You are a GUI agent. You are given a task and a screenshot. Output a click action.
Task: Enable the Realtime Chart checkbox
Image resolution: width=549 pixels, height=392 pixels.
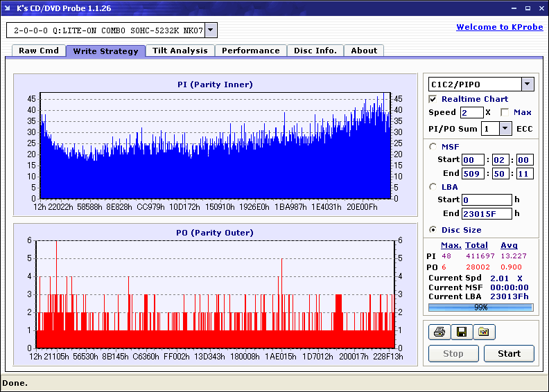pos(433,99)
